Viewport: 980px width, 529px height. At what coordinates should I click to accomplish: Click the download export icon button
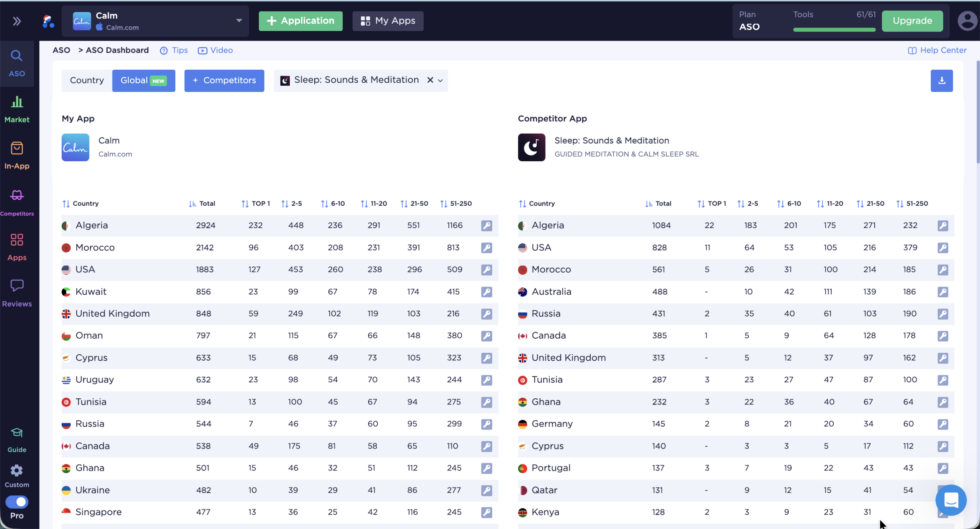(x=941, y=80)
